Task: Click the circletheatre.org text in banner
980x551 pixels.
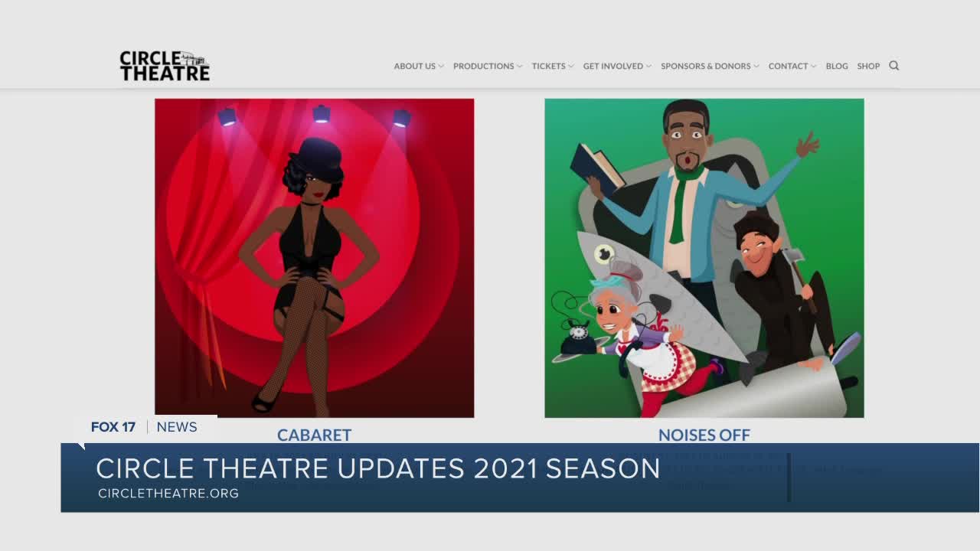Action: pyautogui.click(x=168, y=494)
